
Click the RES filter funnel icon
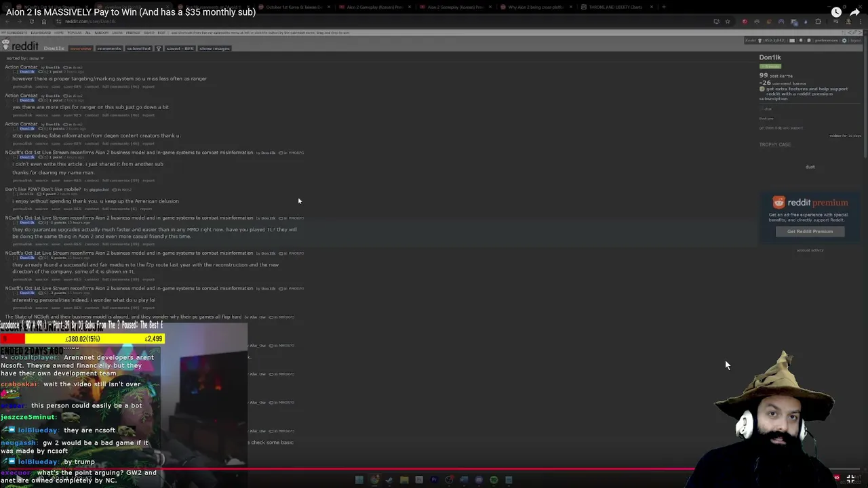[x=159, y=49]
